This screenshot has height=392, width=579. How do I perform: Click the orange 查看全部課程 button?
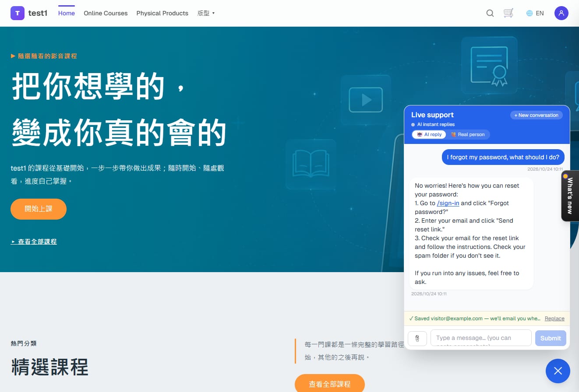click(330, 383)
